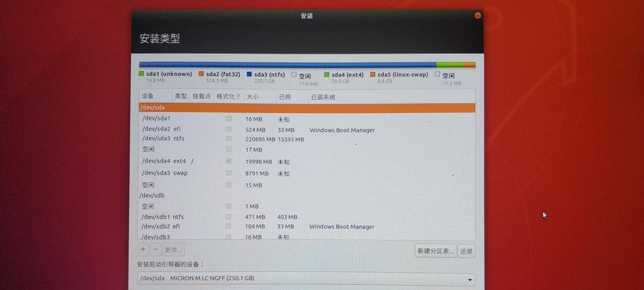
Task: Toggle format checkbox for /dev/sdb1 ntfs
Action: pos(228,217)
